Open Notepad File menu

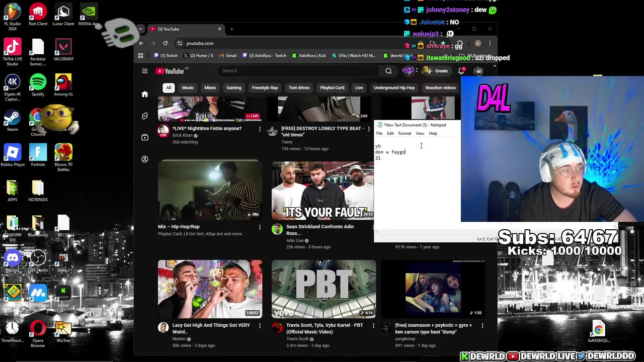tap(379, 133)
